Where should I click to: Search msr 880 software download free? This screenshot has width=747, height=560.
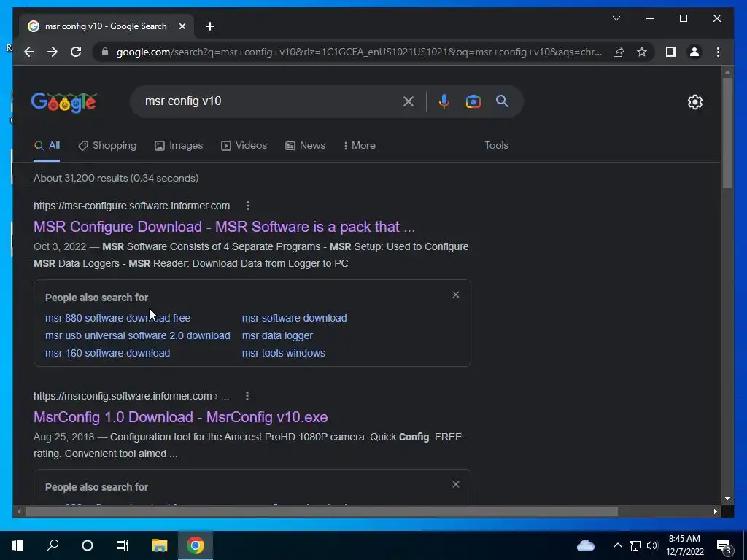[117, 318]
